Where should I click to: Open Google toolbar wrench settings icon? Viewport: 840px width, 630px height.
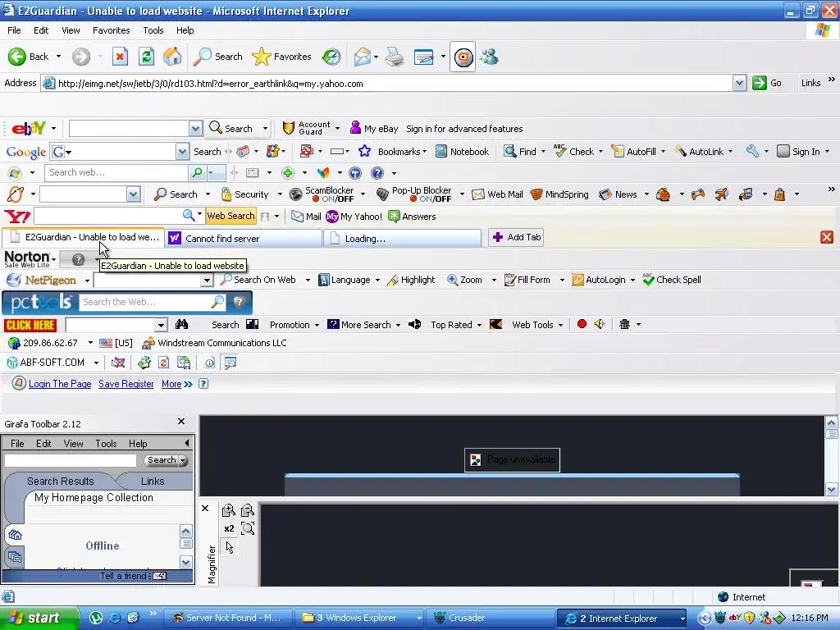tap(752, 152)
